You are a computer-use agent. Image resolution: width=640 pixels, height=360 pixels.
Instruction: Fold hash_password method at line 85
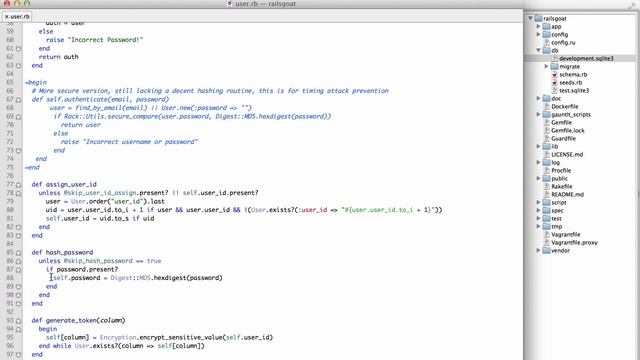pos(19,253)
